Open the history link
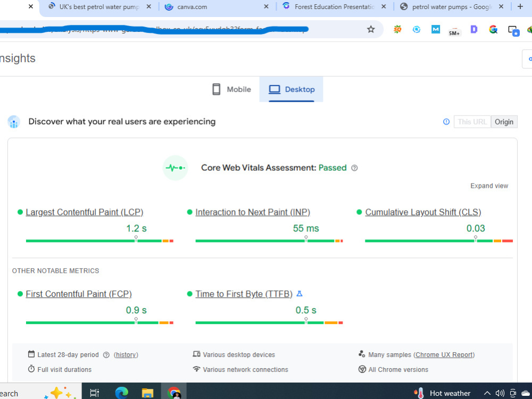 126,355
